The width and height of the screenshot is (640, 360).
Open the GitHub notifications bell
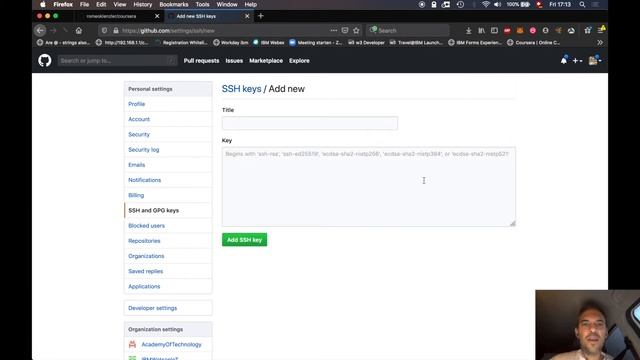tap(564, 60)
